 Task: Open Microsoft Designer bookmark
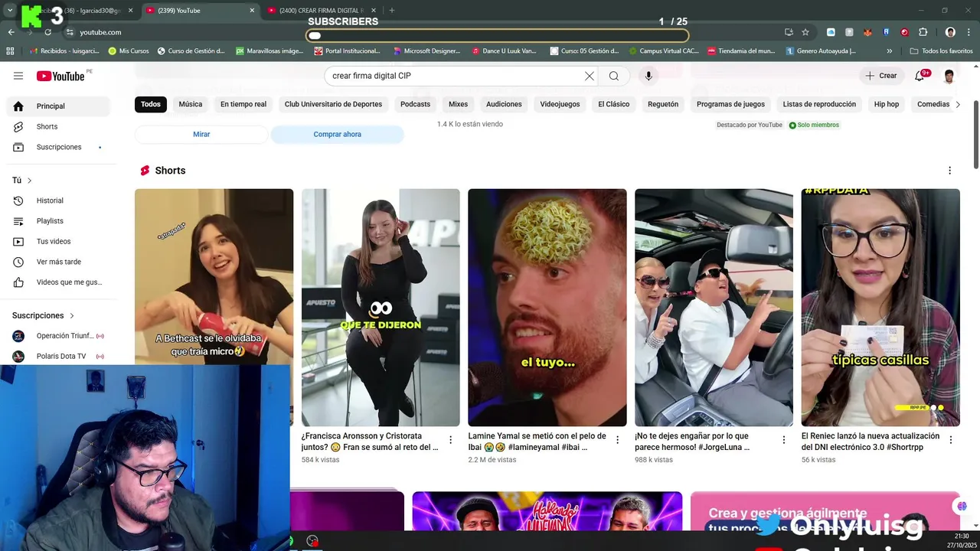tap(426, 51)
